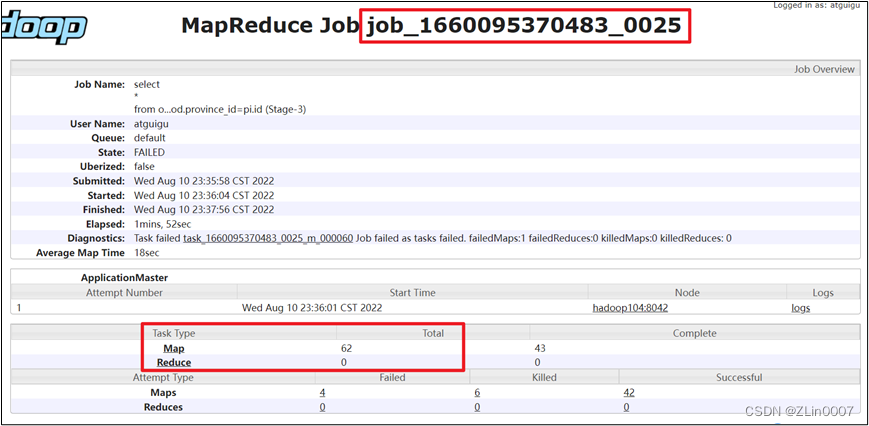The image size is (869, 426).
Task: Click the Task Type column header
Action: (x=174, y=333)
